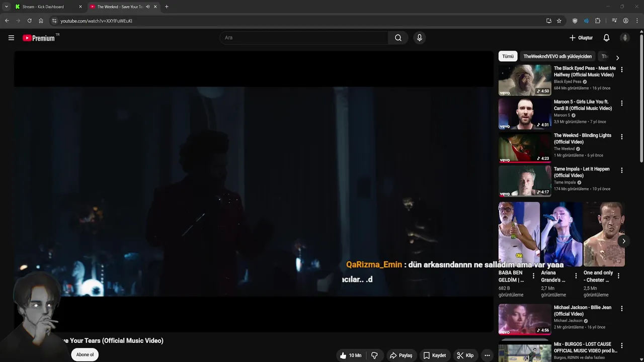Open Michael Jackson Billie Jean thumbnail
Screen dimensions: 644x362
click(525, 319)
